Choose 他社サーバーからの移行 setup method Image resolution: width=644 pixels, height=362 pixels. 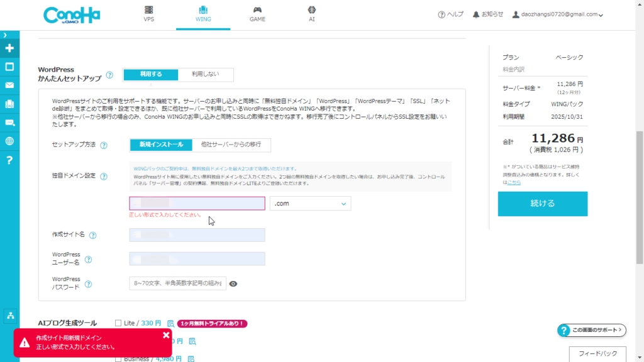(x=231, y=145)
